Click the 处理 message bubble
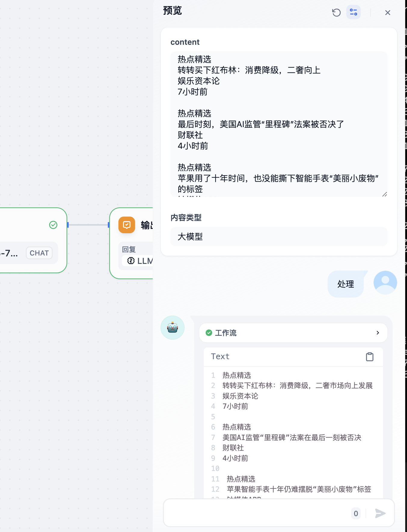 (x=346, y=284)
